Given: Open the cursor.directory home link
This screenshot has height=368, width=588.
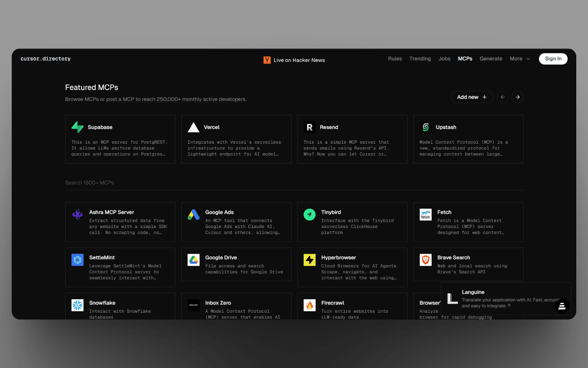Looking at the screenshot, I should click(46, 59).
